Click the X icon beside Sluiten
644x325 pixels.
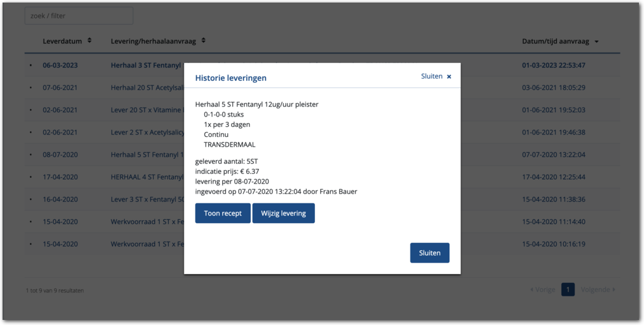pyautogui.click(x=449, y=76)
